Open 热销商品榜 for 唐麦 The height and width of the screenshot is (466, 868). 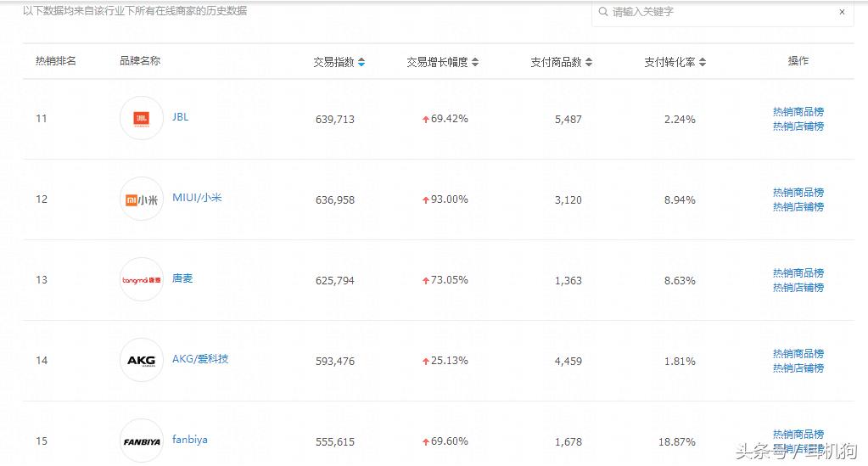pos(798,273)
